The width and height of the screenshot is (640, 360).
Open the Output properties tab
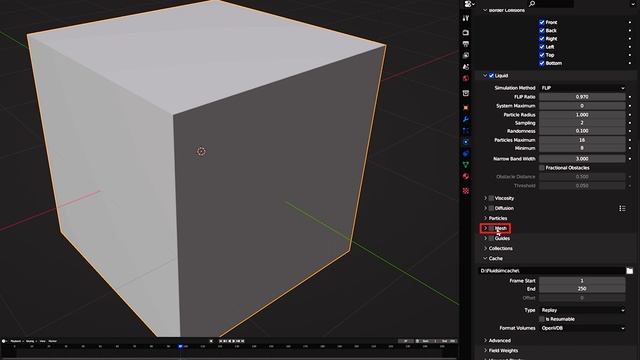tap(466, 44)
